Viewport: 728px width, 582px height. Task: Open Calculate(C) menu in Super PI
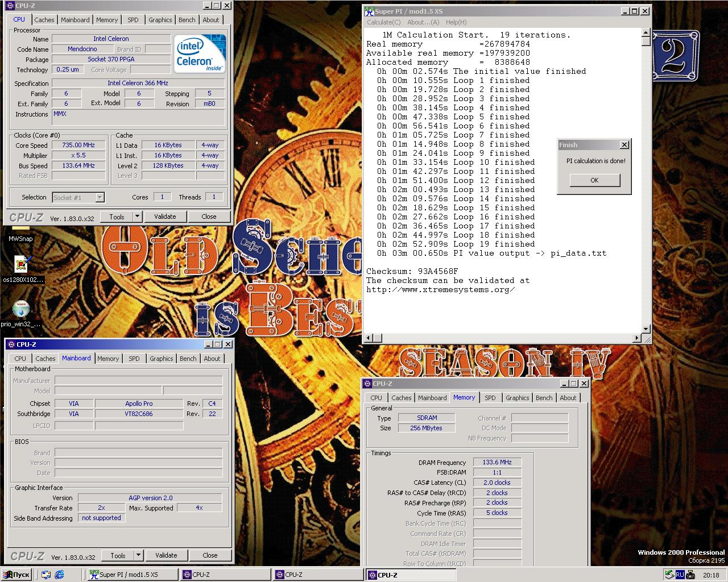pyautogui.click(x=383, y=22)
